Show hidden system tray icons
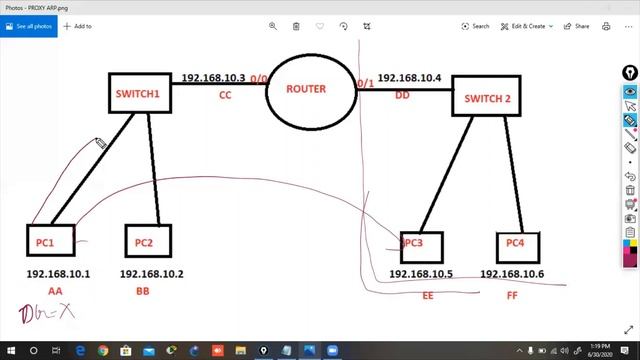640x360 pixels. pyautogui.click(x=519, y=351)
